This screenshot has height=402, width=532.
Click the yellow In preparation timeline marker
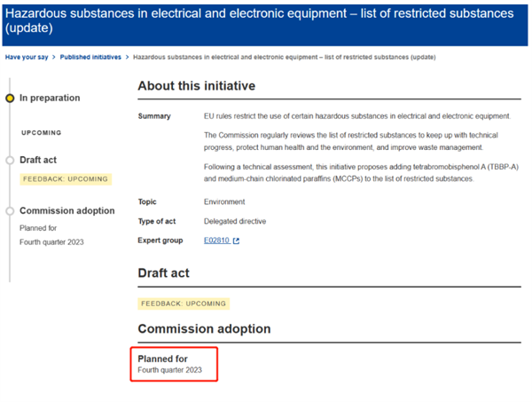pos(10,99)
